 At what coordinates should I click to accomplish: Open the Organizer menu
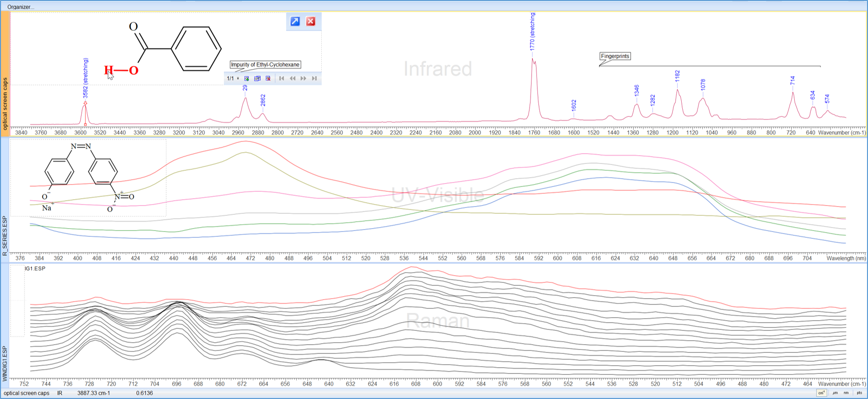[21, 7]
